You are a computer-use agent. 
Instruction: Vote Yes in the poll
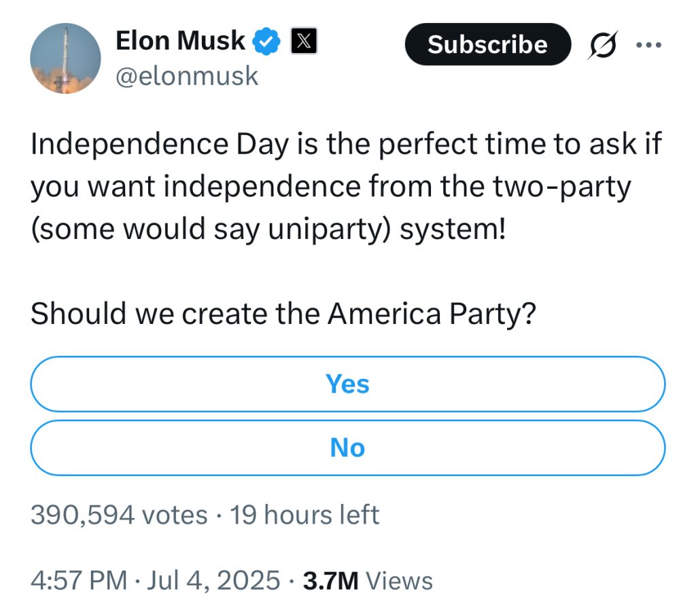click(347, 384)
